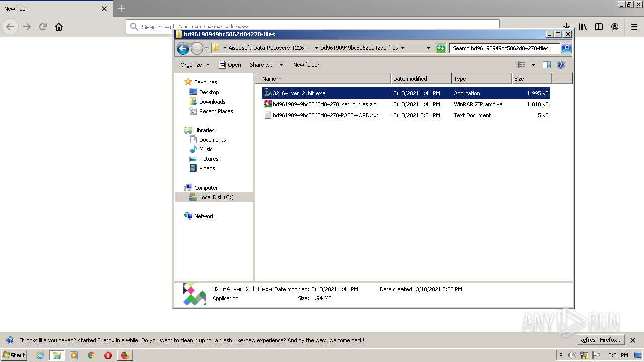Image resolution: width=644 pixels, height=362 pixels.
Task: Open Explorer Help question mark icon
Action: (561, 65)
